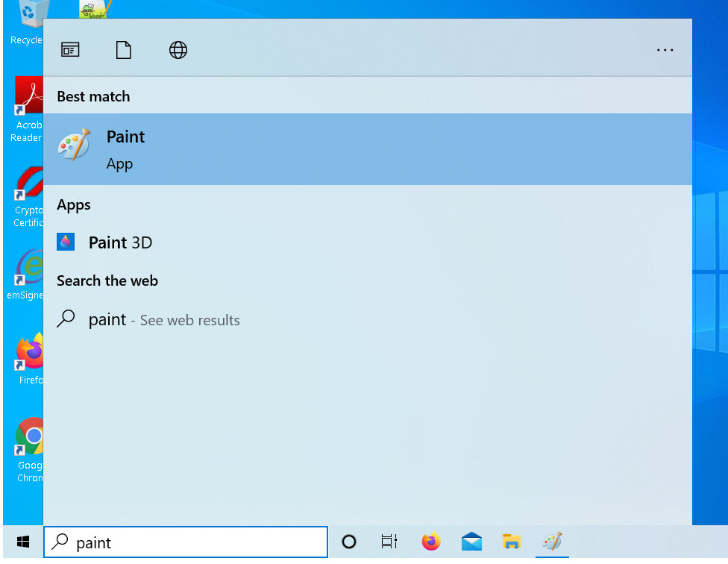
Task: Open the Windows Start menu button
Action: (22, 542)
